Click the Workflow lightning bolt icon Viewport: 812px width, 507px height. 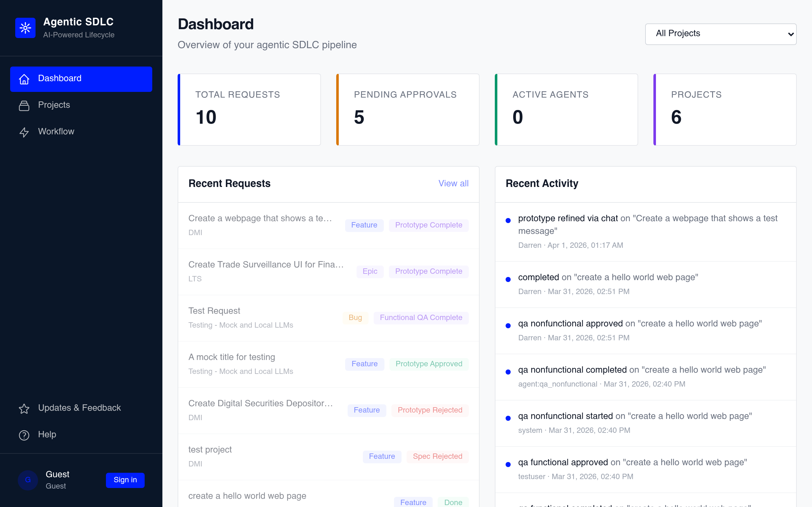coord(24,132)
